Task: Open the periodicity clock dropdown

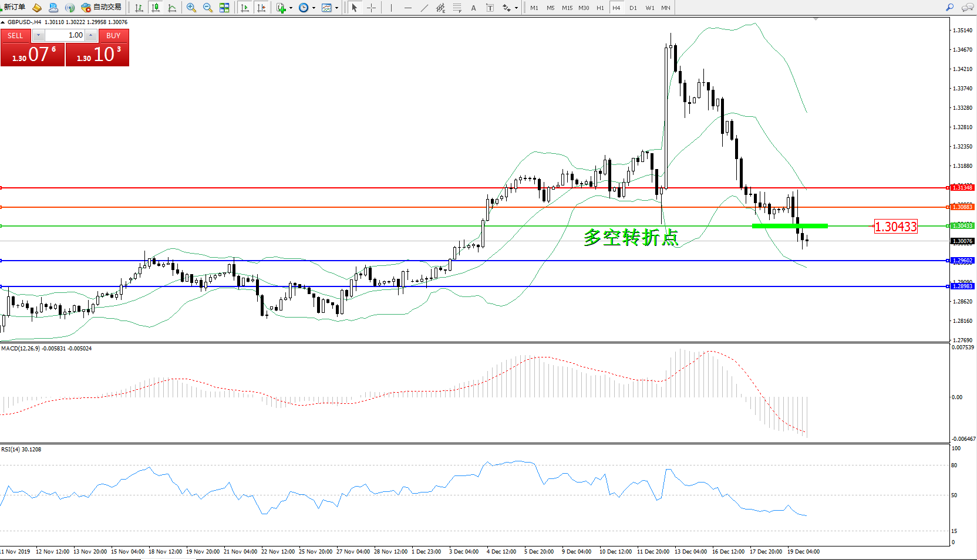Action: point(306,8)
